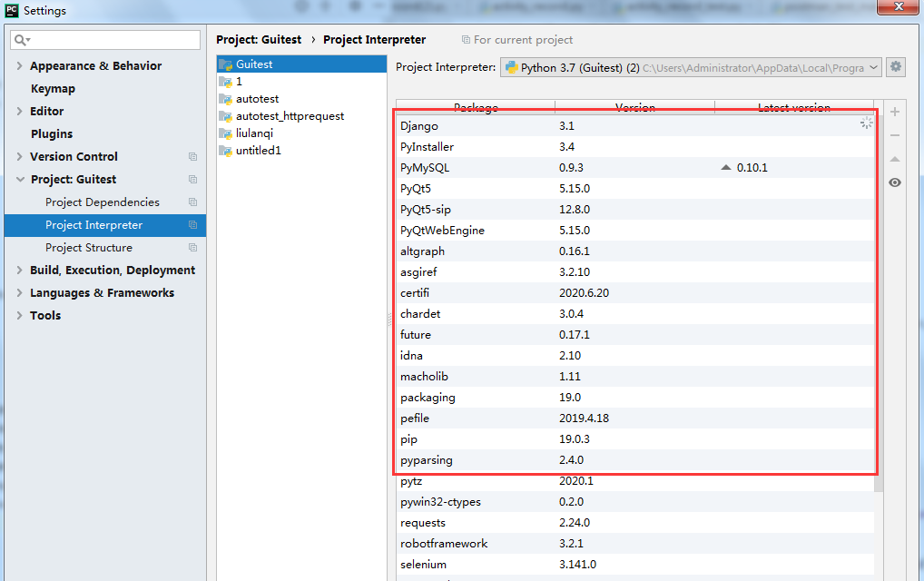Click the Guitest project folder icon
The height and width of the screenshot is (581, 924).
tap(226, 64)
